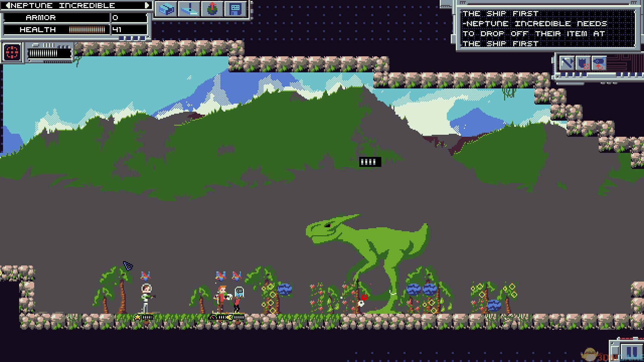Click the Health bar meter
The width and height of the screenshot is (644, 362).
click(x=87, y=29)
